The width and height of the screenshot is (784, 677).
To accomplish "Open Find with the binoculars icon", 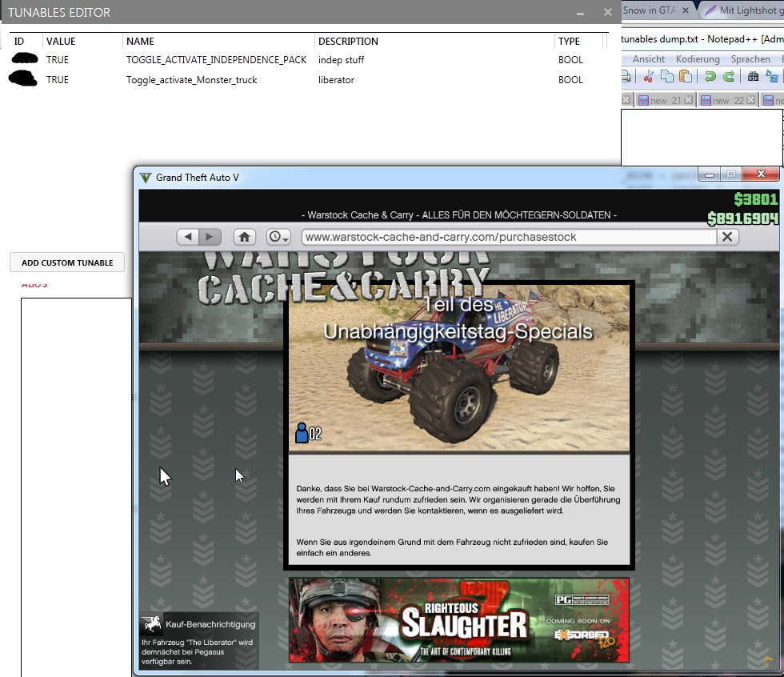I will 753,77.
